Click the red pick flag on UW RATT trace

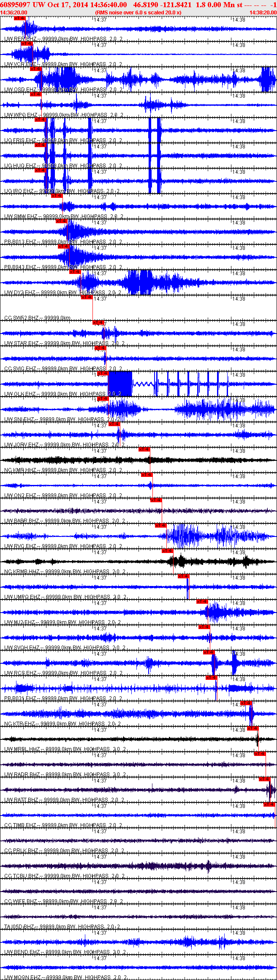[x=265, y=779]
